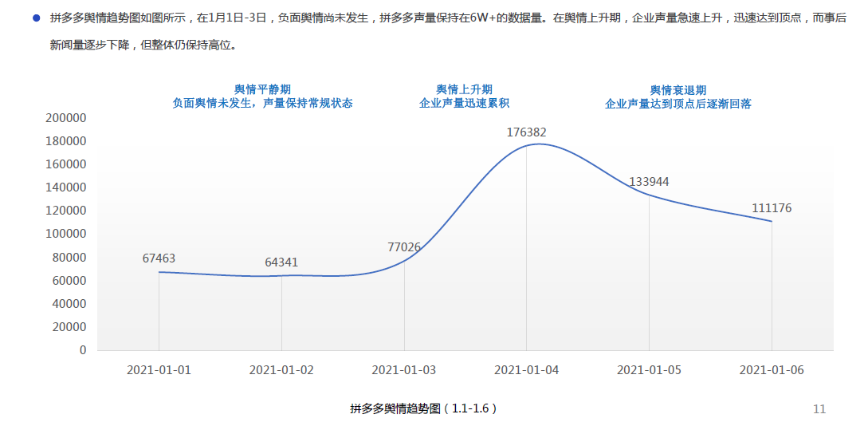Click y-axis value 20000
Image resolution: width=868 pixels, height=422 pixels.
tap(70, 327)
